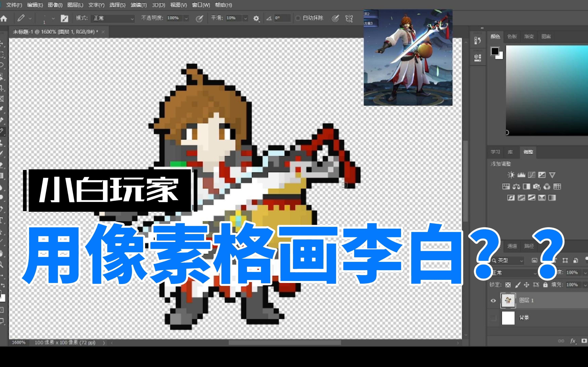Toggle visibility of 图层 1
The image size is (588, 367).
point(493,300)
